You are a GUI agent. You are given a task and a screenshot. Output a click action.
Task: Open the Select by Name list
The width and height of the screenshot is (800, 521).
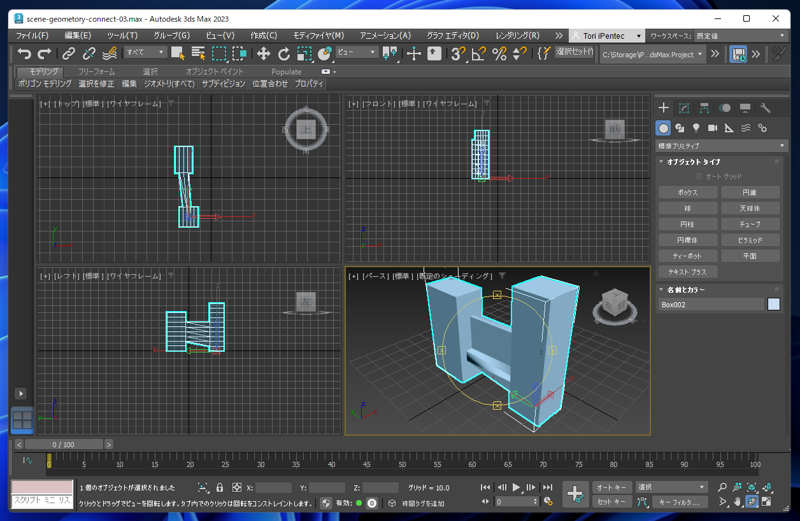click(x=198, y=54)
